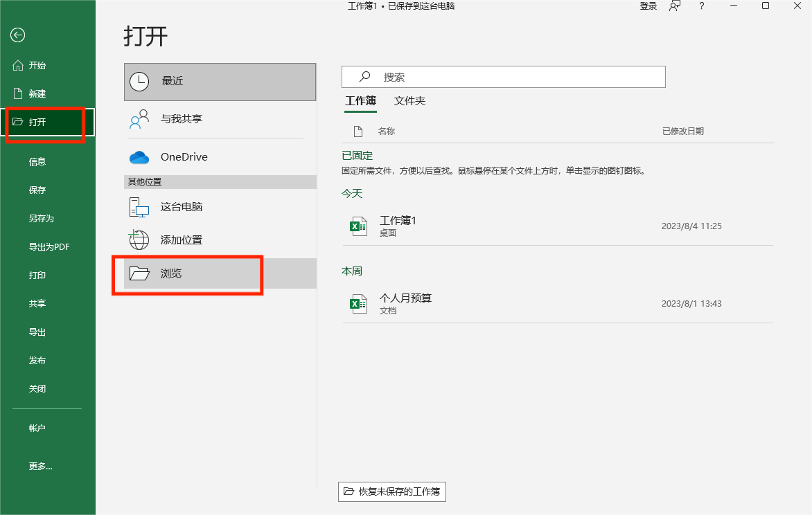Open the 打印 (Print) menu item

pos(38,275)
